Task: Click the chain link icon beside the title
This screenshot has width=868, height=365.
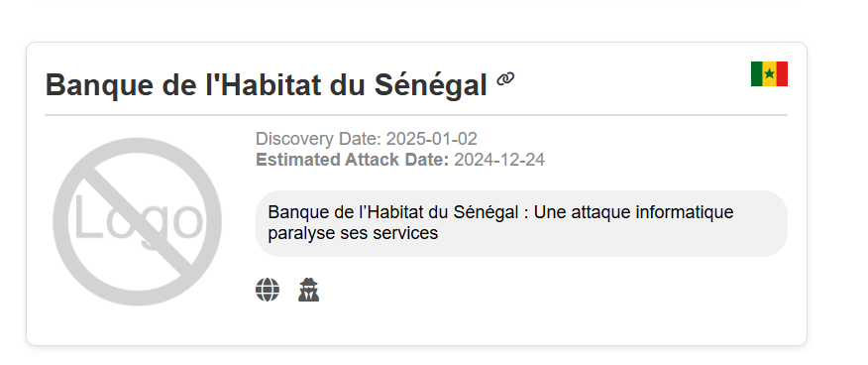Action: tap(505, 79)
